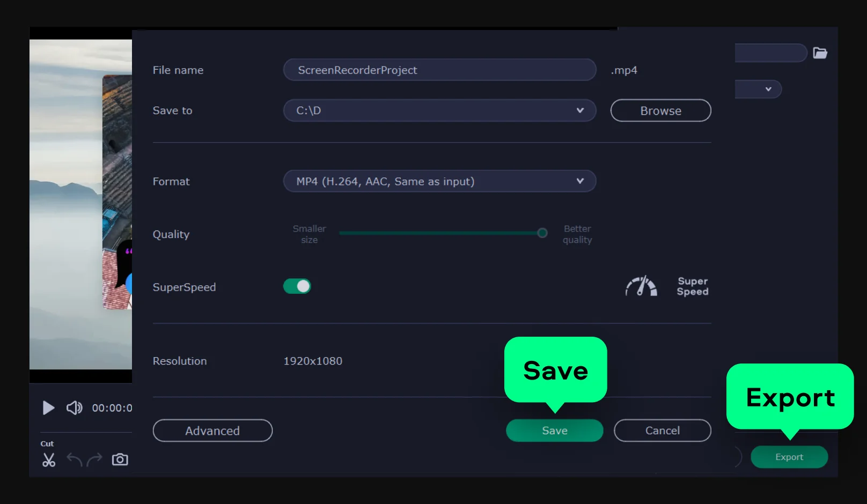Image resolution: width=867 pixels, height=504 pixels.
Task: Open the Advanced settings
Action: (212, 431)
